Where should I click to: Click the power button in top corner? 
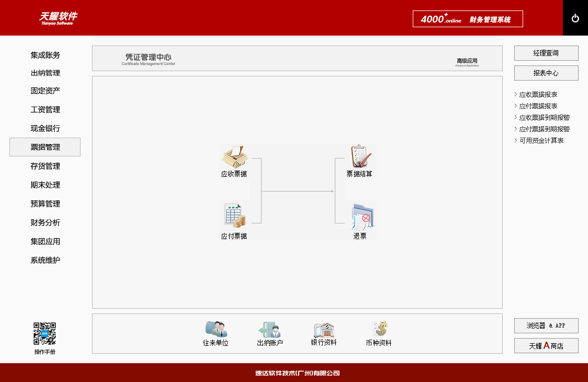pyautogui.click(x=575, y=18)
